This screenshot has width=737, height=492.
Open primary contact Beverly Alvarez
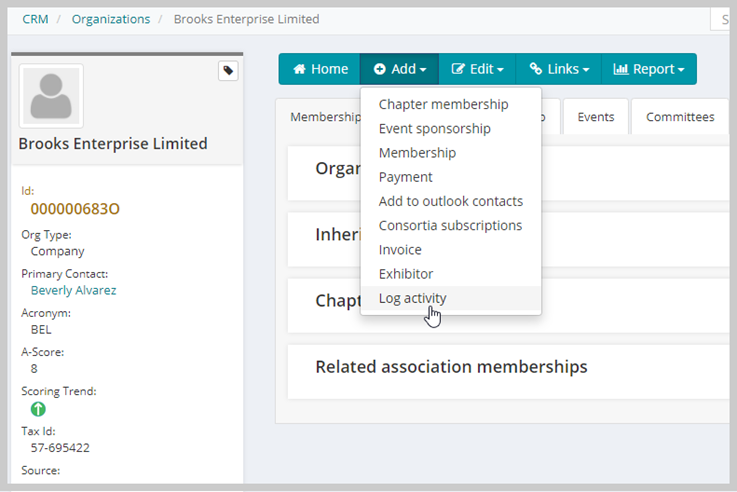73,290
